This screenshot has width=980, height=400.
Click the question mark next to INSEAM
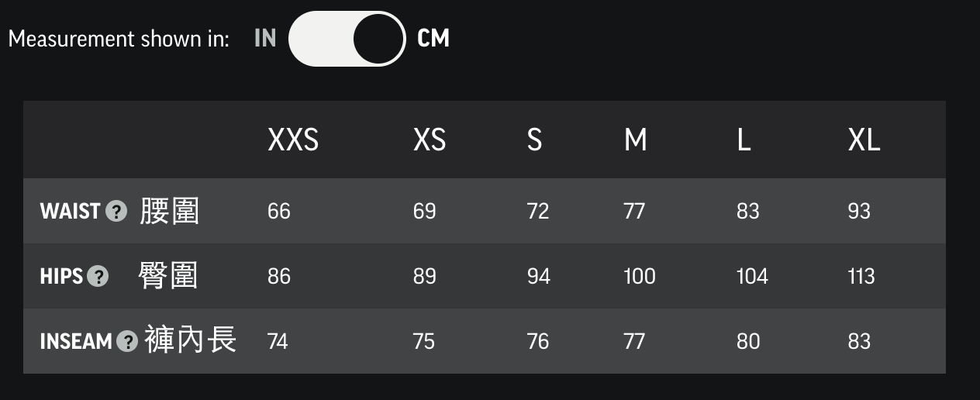127,341
